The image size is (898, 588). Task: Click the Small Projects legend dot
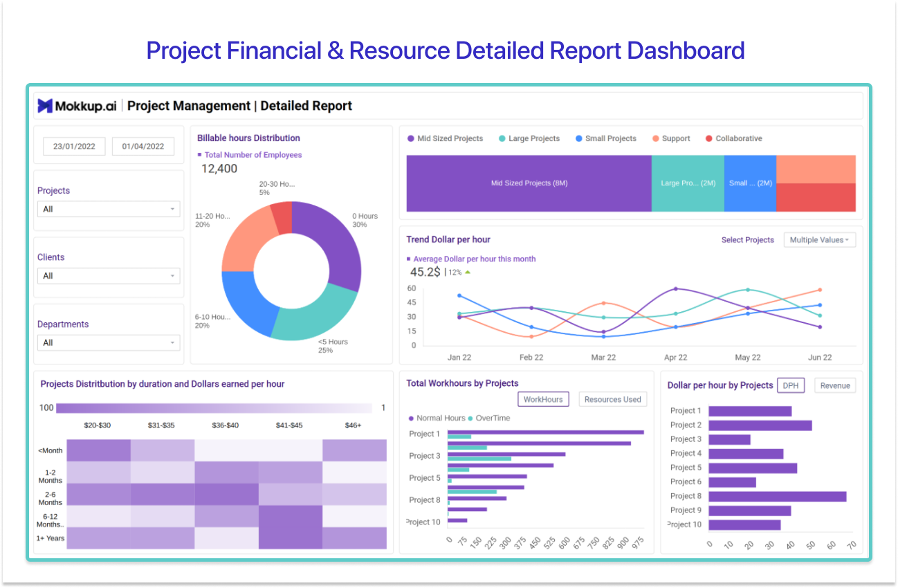(578, 138)
